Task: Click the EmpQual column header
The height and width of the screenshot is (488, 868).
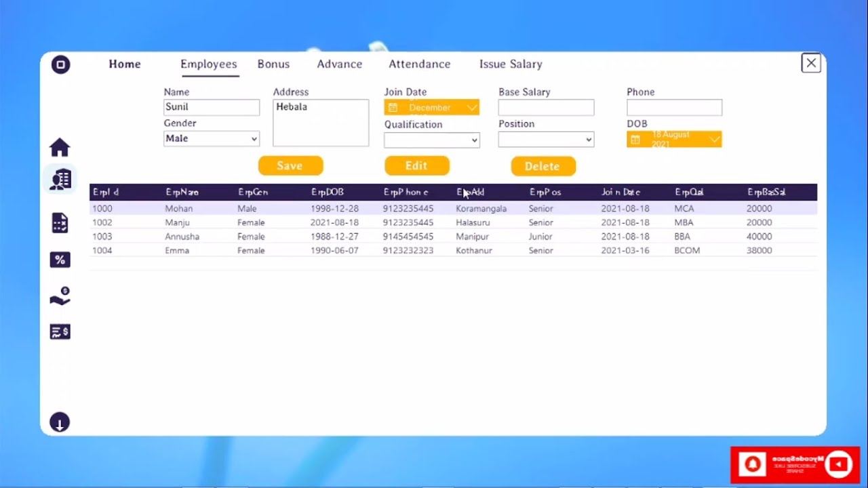Action: [x=689, y=192]
